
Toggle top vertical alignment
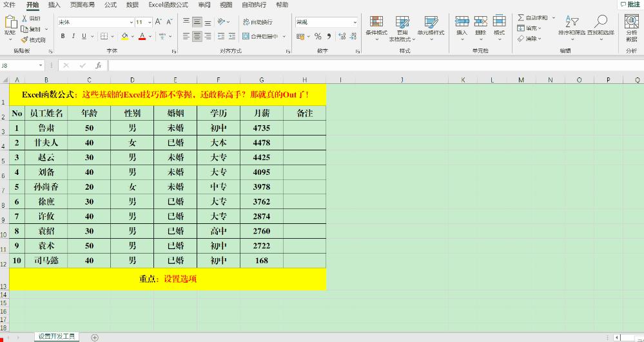[186, 22]
